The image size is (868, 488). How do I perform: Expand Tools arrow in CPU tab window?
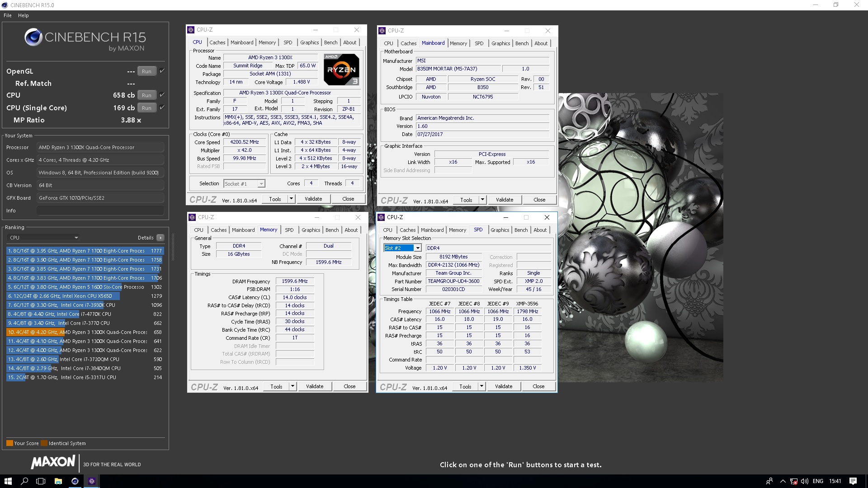291,199
